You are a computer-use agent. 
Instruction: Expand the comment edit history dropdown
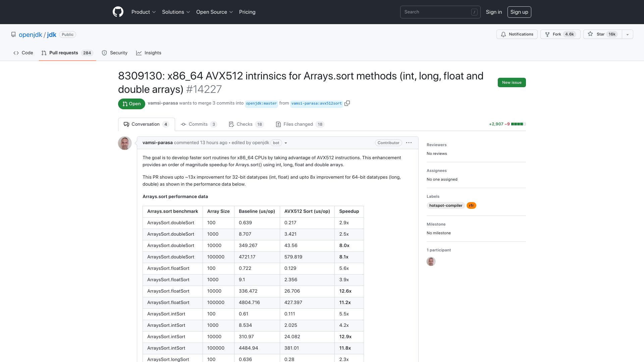coord(286,143)
